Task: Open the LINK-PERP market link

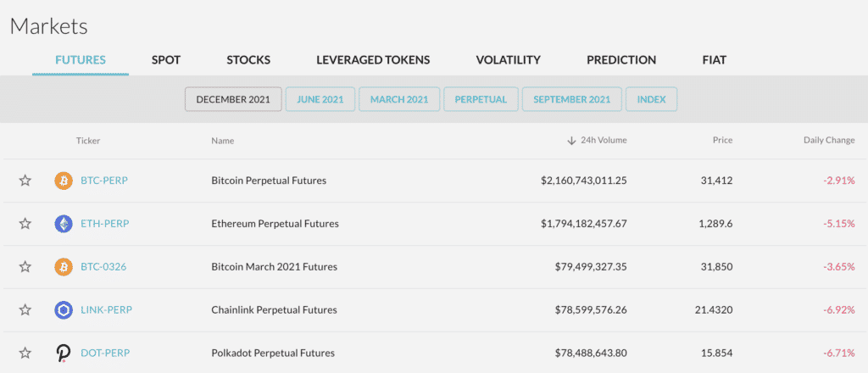Action: [x=106, y=309]
